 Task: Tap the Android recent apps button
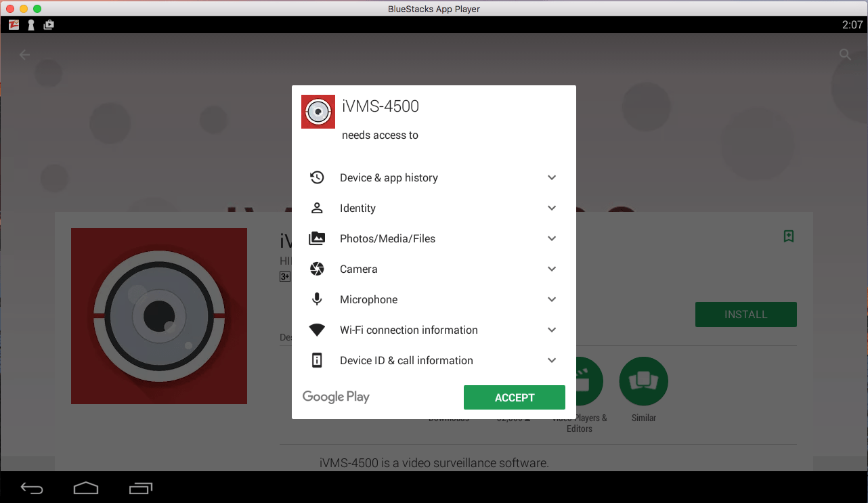pos(141,487)
